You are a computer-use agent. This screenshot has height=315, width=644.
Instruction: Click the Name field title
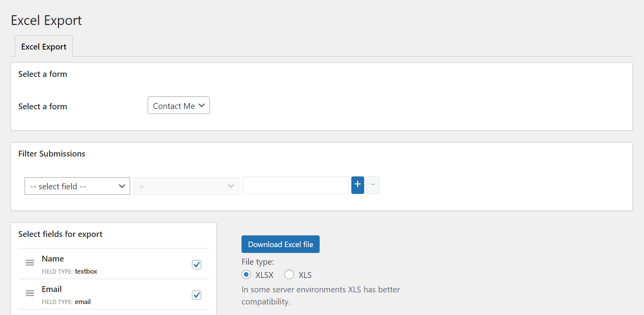(x=53, y=259)
